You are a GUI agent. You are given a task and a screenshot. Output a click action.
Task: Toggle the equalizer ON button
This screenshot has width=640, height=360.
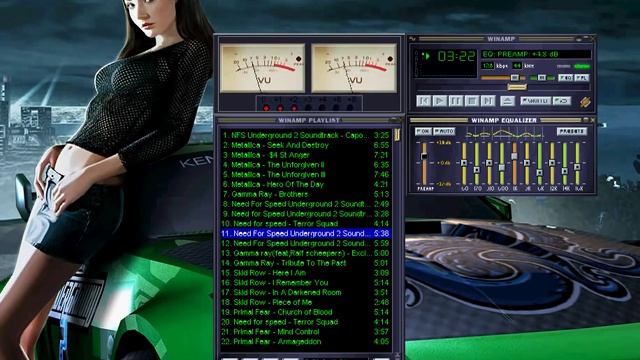423,131
